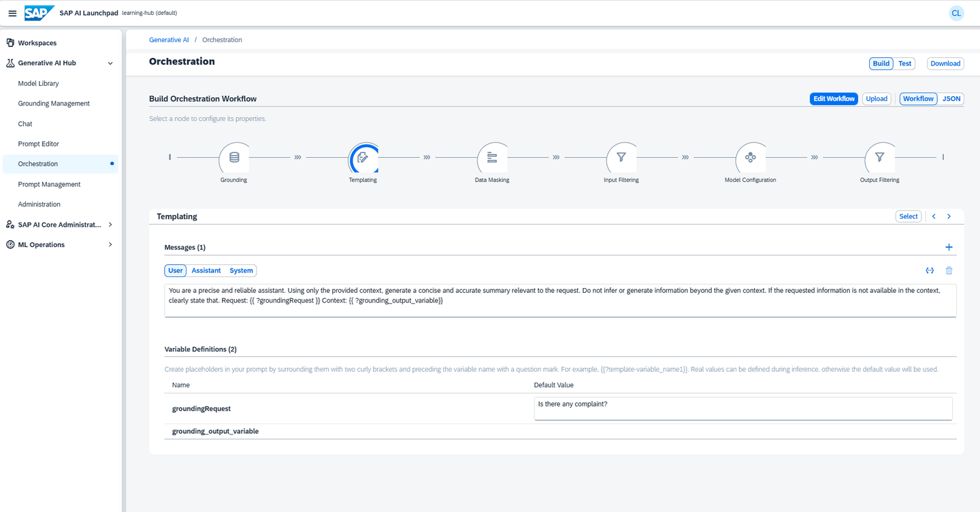This screenshot has height=512, width=980.
Task: Collapse the Generative AI Hub section
Action: coord(110,63)
